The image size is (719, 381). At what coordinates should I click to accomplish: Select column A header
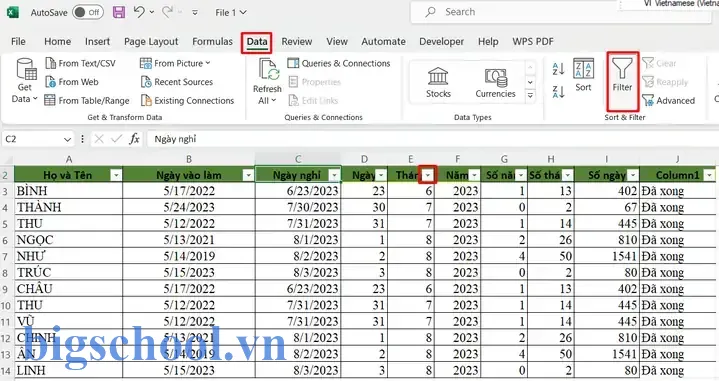[68, 159]
